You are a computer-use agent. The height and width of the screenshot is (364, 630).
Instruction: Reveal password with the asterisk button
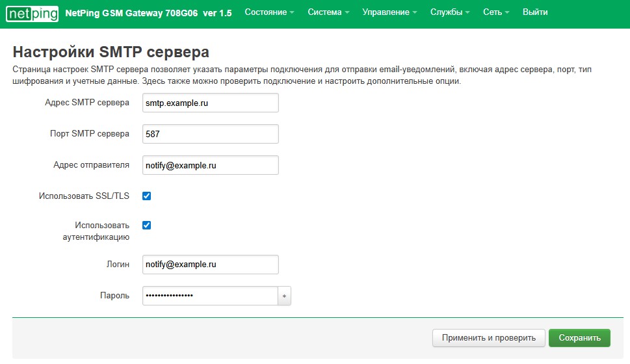click(x=284, y=296)
